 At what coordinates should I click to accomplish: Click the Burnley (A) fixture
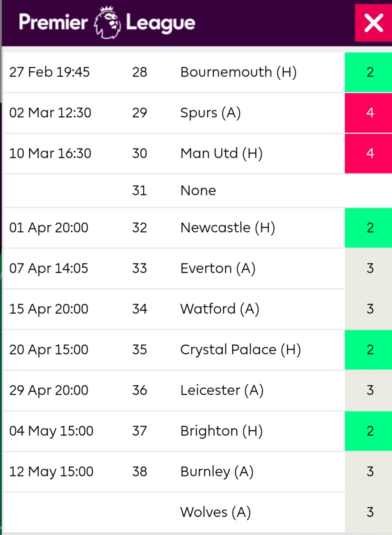click(217, 472)
